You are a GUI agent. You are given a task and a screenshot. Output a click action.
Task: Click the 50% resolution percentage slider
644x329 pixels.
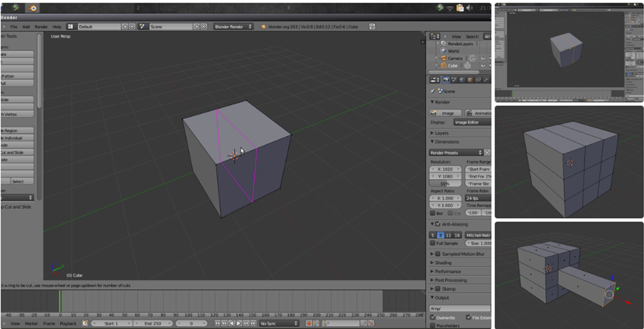[x=445, y=184]
